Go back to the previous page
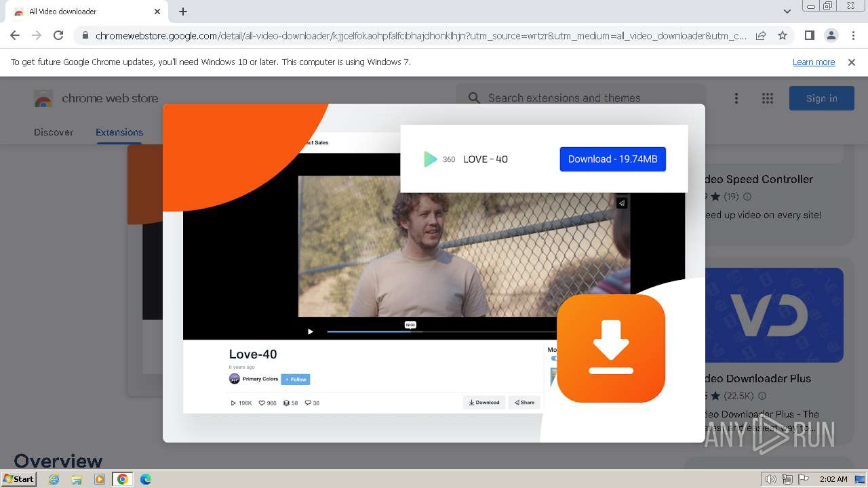This screenshot has height=488, width=868. 15,35
